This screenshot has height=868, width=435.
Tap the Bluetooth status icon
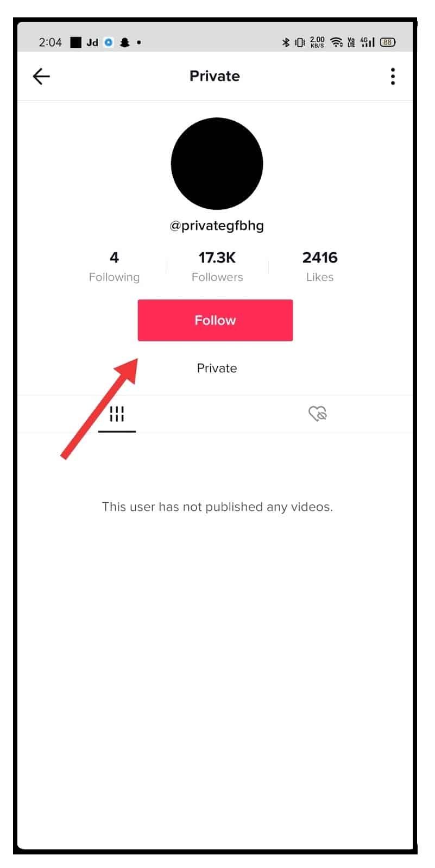point(286,42)
